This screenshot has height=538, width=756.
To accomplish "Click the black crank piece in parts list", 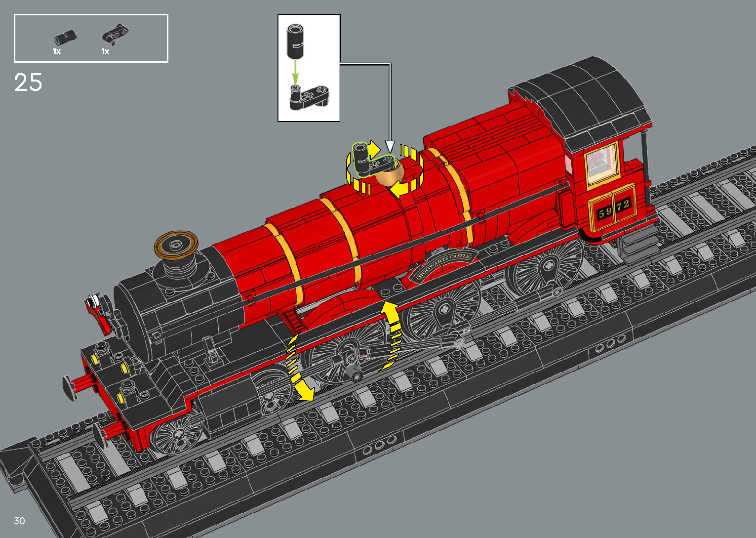I will click(x=116, y=33).
